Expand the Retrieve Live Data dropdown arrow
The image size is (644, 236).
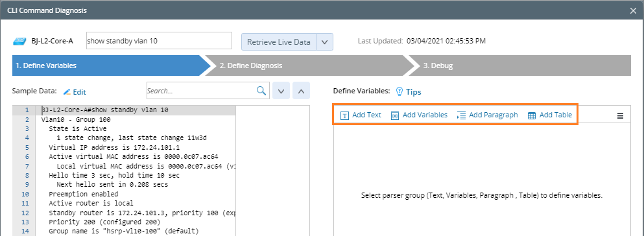tap(324, 42)
